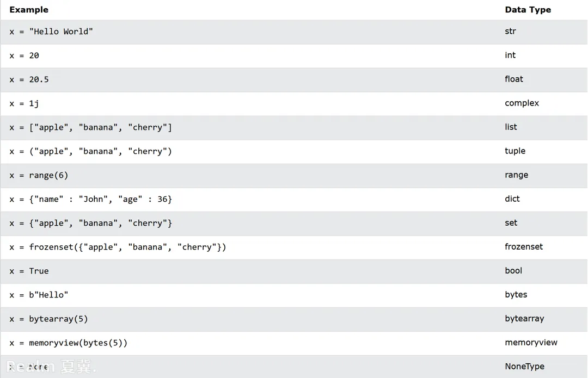Click the square-bracket list example code

pos(90,127)
